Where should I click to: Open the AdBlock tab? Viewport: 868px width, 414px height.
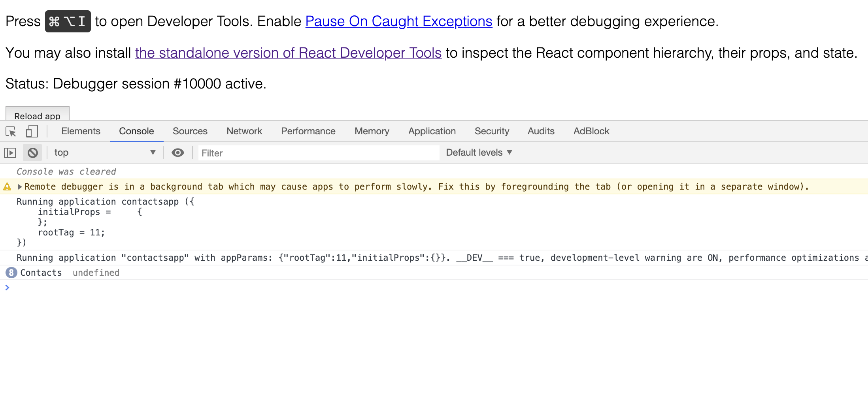coord(591,131)
